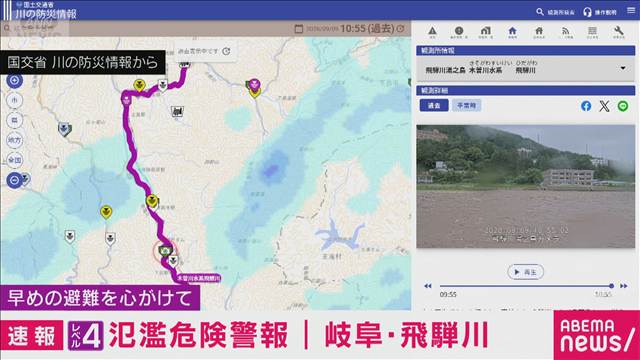
Task: Click the purple marker on the eastern river
Action: (255, 84)
